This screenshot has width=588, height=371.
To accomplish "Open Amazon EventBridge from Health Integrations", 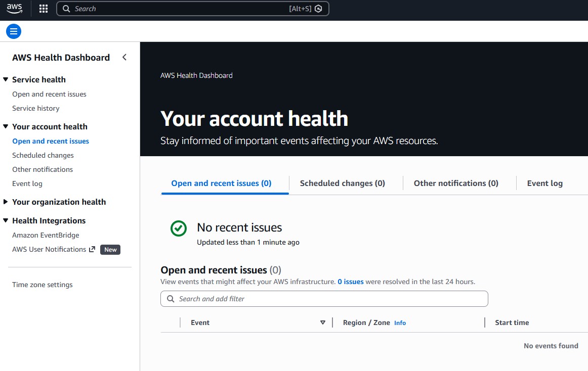I will coord(45,235).
